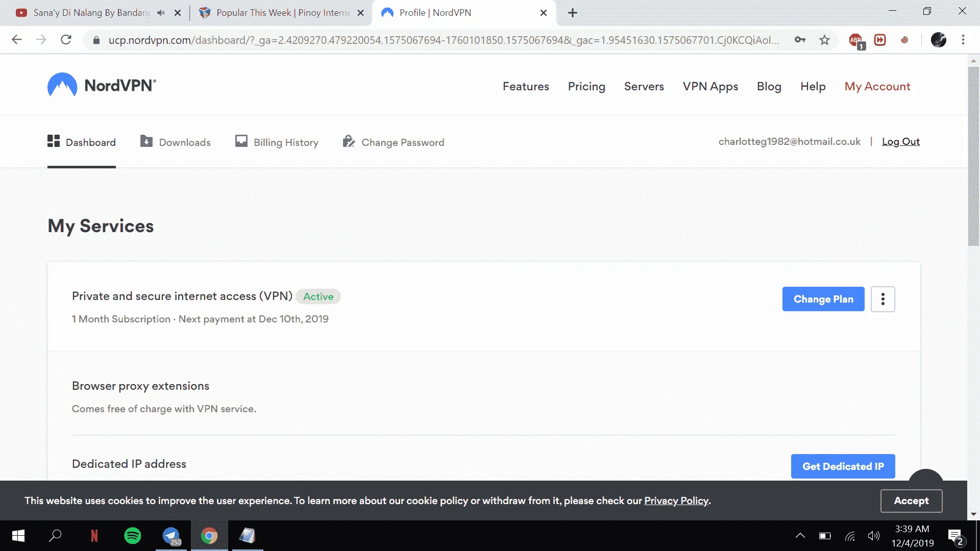Viewport: 980px width, 551px height.
Task: Open the Help page
Action: (813, 86)
